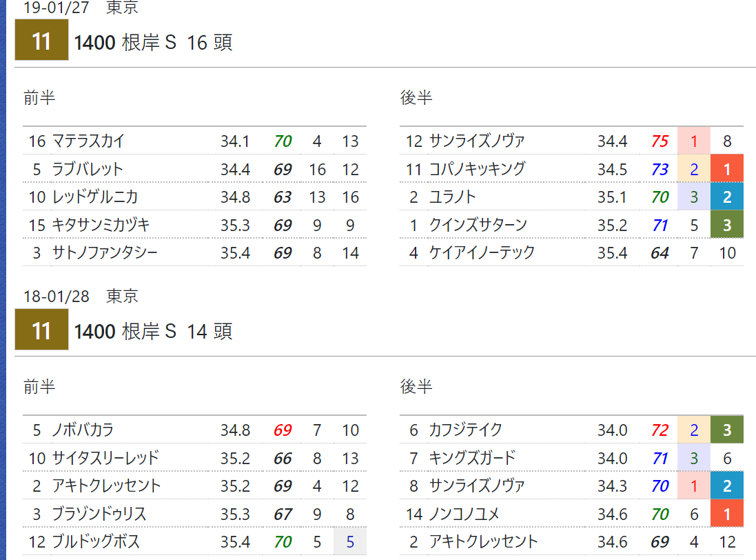This screenshot has height=560, width=756.
Task: Click the 11 race badge for 19-01/27
Action: tap(41, 40)
